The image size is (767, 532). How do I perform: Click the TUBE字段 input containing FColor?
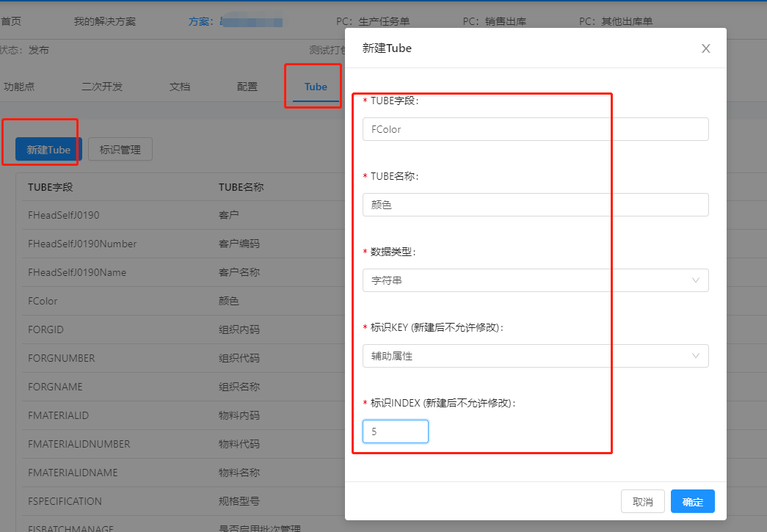click(535, 129)
